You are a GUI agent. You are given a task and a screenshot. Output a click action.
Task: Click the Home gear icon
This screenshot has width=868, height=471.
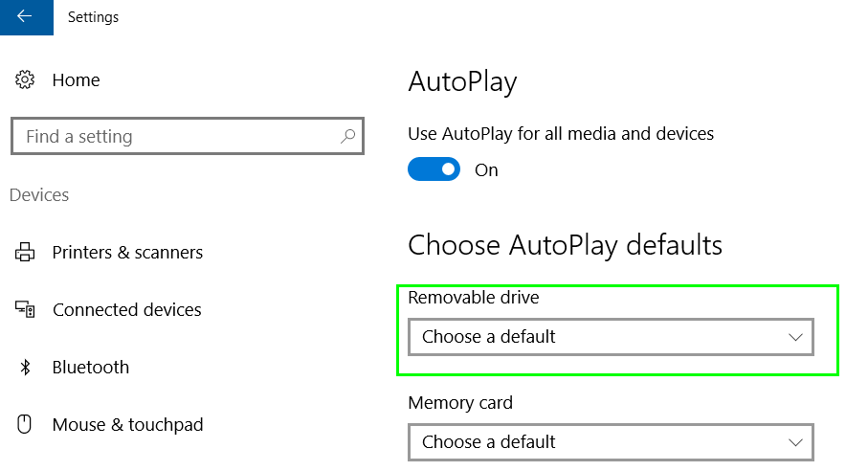(24, 79)
